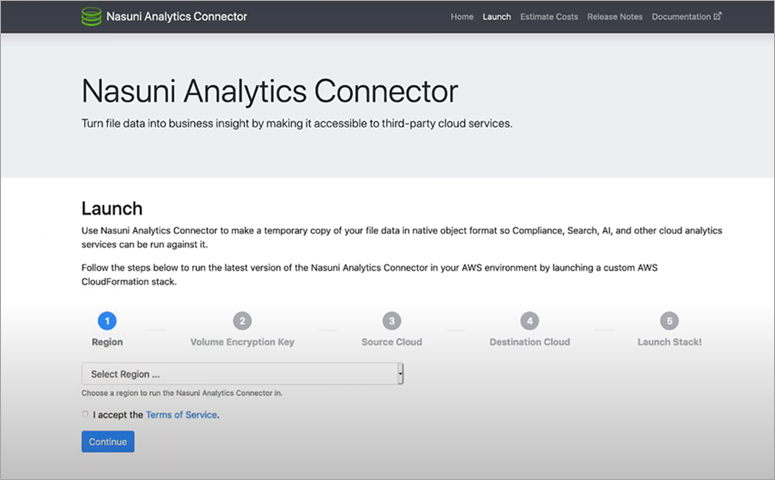775x480 pixels.
Task: Click the 'Choose a region to run' helper text
Action: click(182, 393)
